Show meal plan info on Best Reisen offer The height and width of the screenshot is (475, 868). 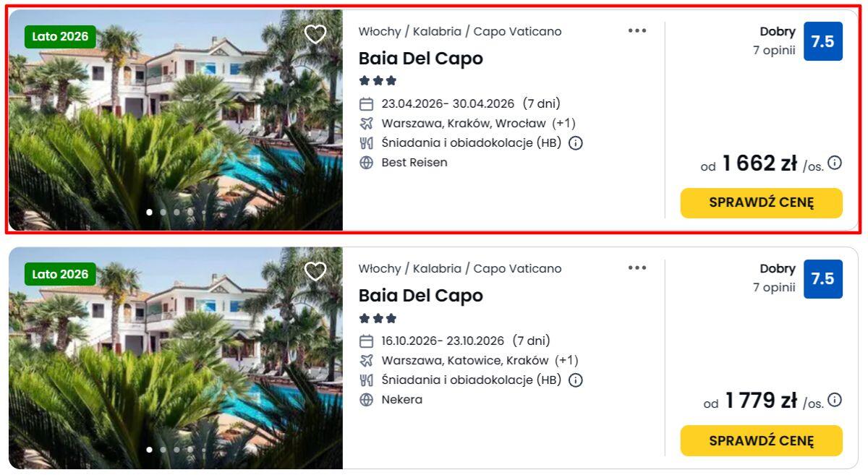[576, 143]
